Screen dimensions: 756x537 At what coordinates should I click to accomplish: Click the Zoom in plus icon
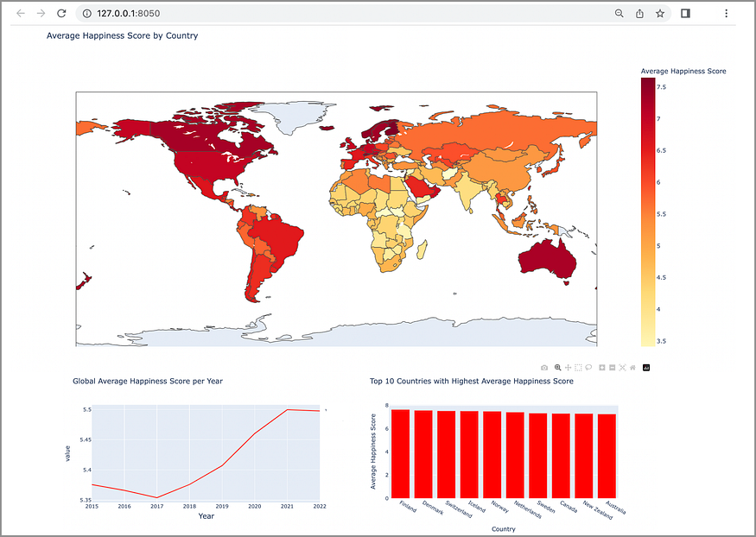click(601, 368)
